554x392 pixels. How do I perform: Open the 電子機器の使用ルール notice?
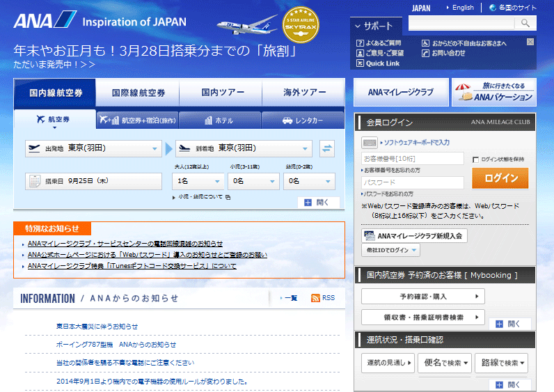tap(152, 382)
